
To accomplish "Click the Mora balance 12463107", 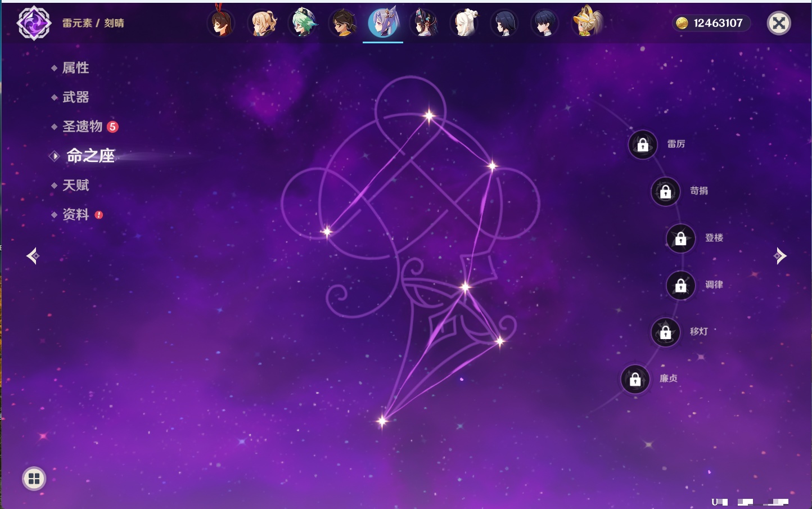I will click(x=718, y=23).
